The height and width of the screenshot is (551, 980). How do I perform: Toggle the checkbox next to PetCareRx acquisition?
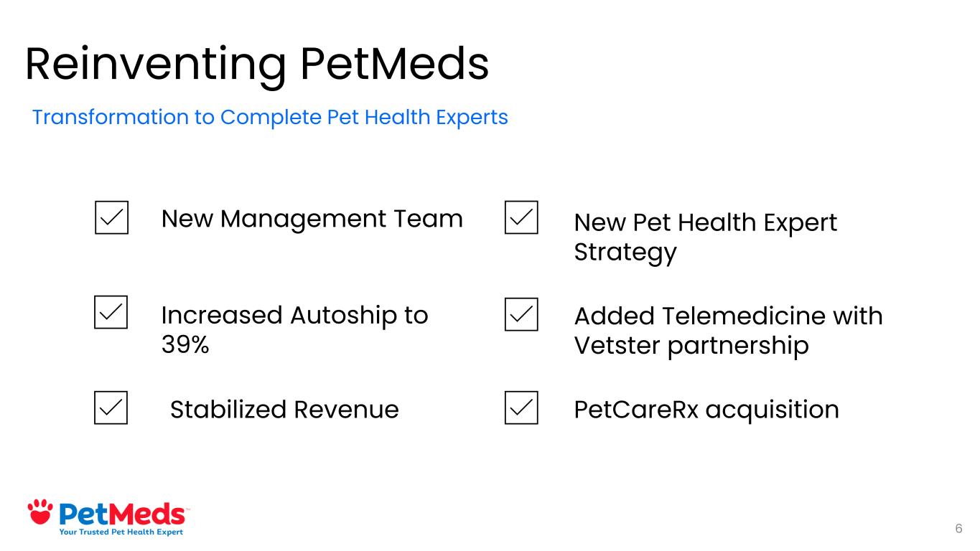521,408
